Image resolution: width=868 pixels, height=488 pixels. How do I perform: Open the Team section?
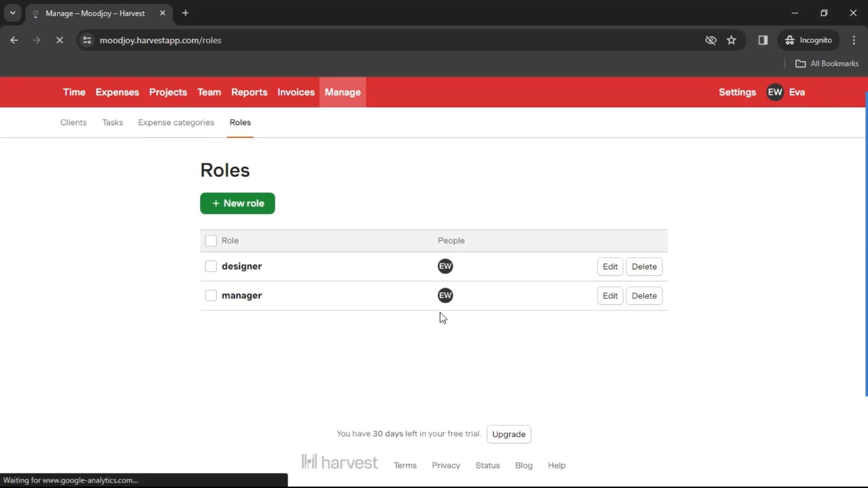pos(209,92)
